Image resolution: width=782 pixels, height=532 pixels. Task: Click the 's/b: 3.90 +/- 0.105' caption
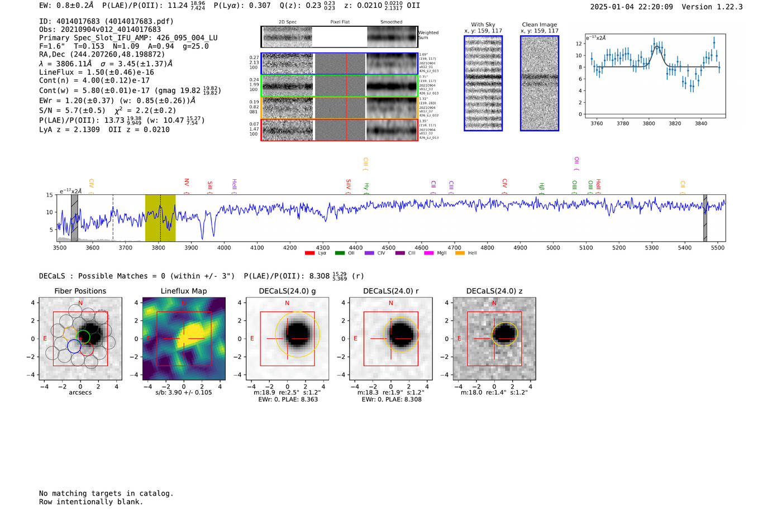184,392
